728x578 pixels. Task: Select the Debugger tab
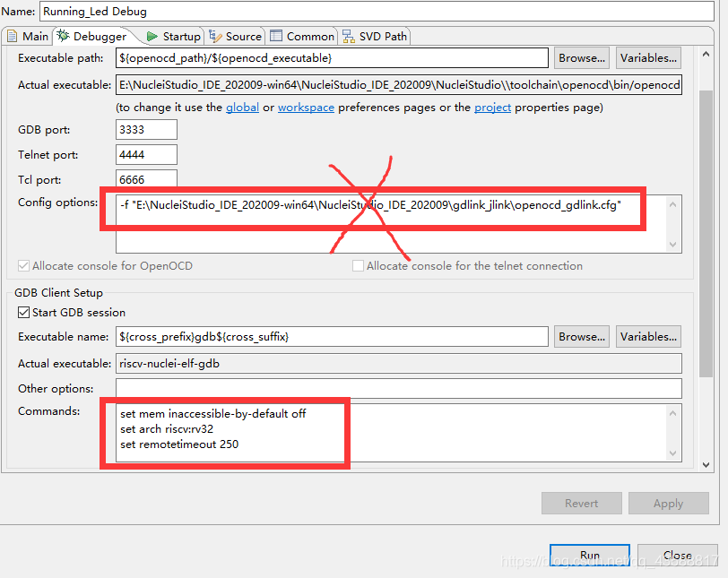[93, 36]
